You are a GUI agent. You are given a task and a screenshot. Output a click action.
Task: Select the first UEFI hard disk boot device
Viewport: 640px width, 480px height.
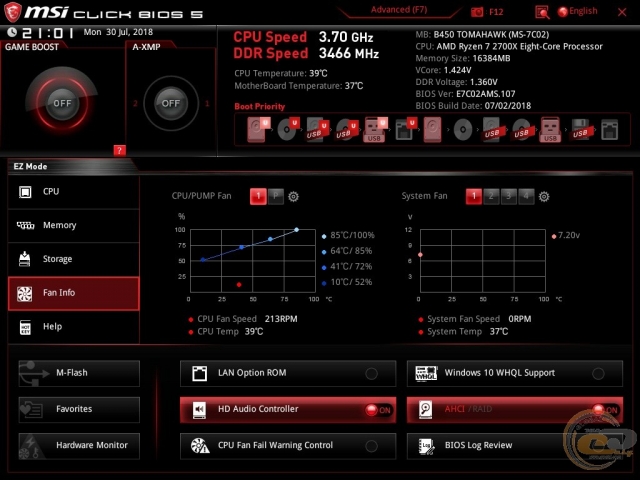[x=258, y=129]
